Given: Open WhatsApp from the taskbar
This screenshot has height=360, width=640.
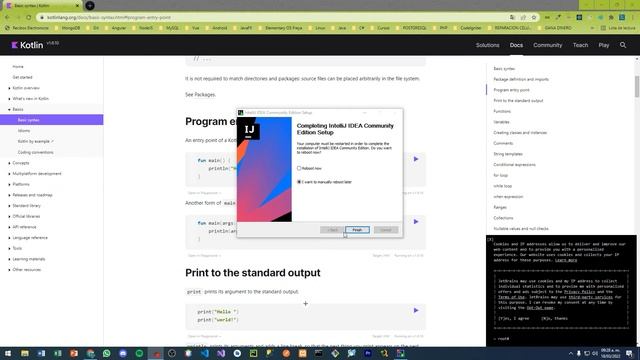Looking at the screenshot, I should point(107,353).
